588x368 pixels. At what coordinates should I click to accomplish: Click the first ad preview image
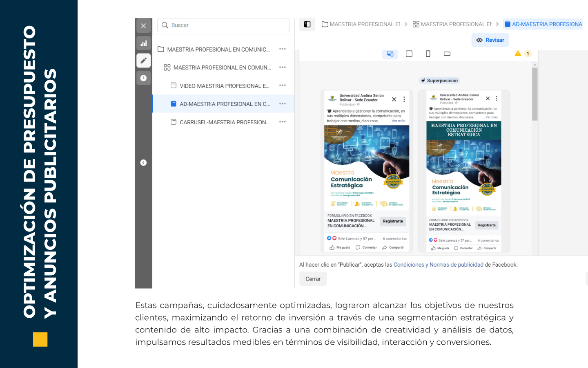point(367,168)
